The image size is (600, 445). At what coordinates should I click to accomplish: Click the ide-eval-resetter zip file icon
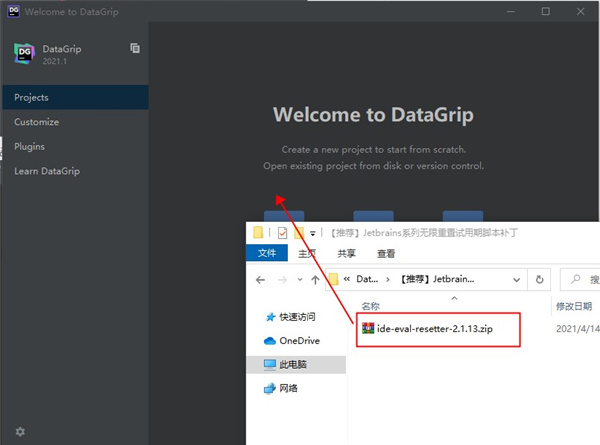368,326
